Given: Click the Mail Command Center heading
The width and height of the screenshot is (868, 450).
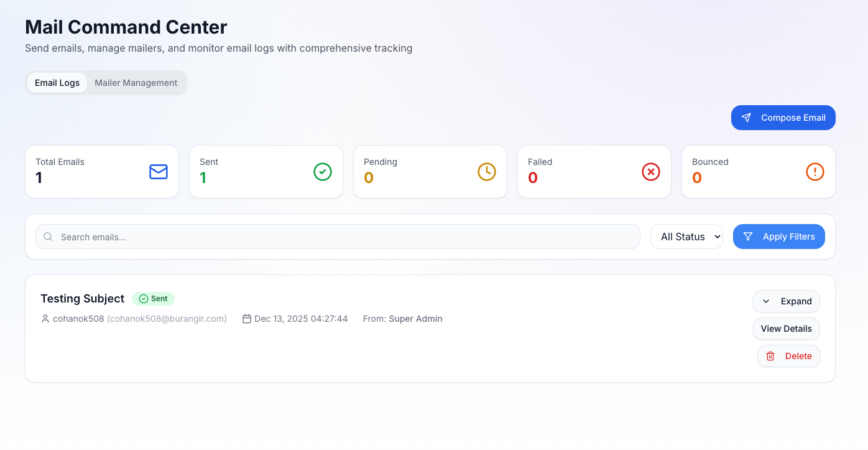Looking at the screenshot, I should [126, 27].
